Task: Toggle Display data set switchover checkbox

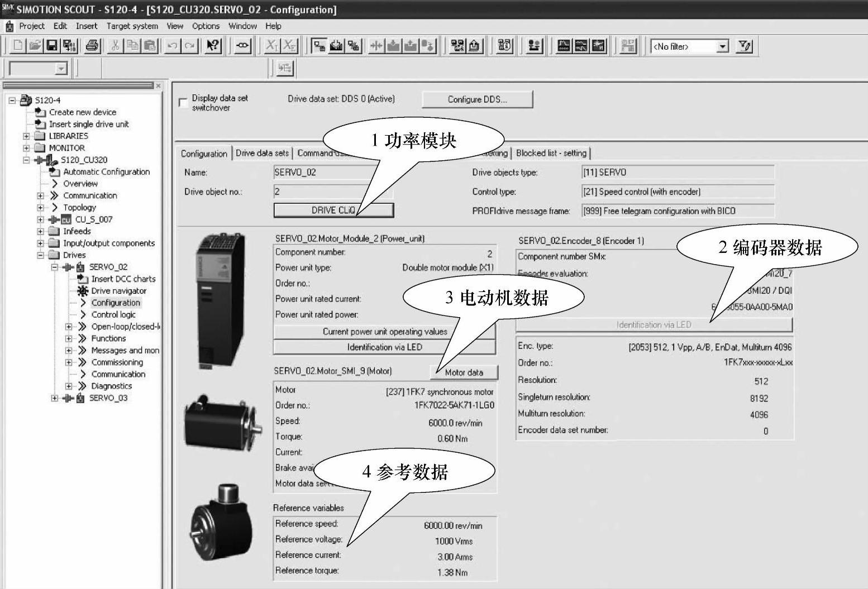Action: point(183,102)
